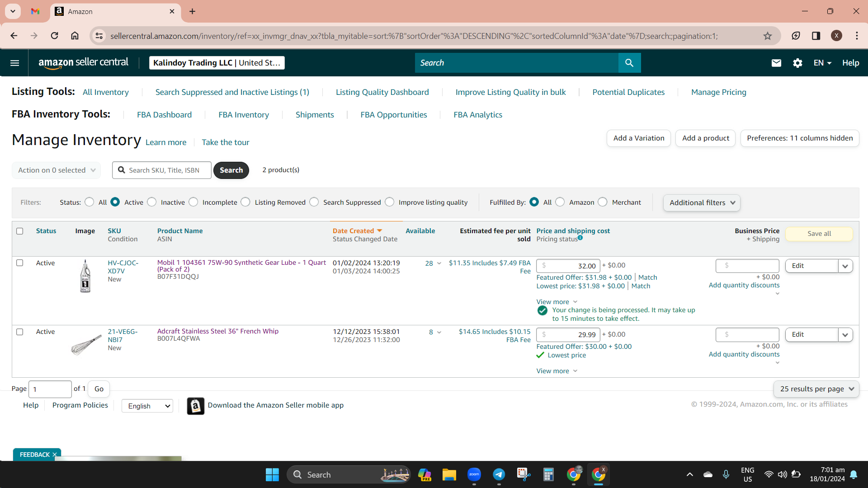Image resolution: width=868 pixels, height=488 pixels.
Task: Open the browser profile avatar
Action: pyautogui.click(x=836, y=36)
